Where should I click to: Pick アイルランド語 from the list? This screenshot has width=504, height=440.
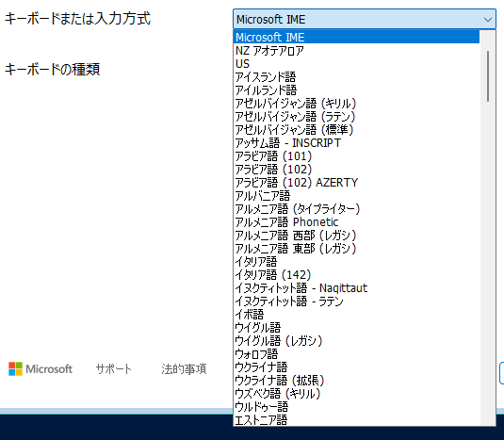(x=356, y=90)
